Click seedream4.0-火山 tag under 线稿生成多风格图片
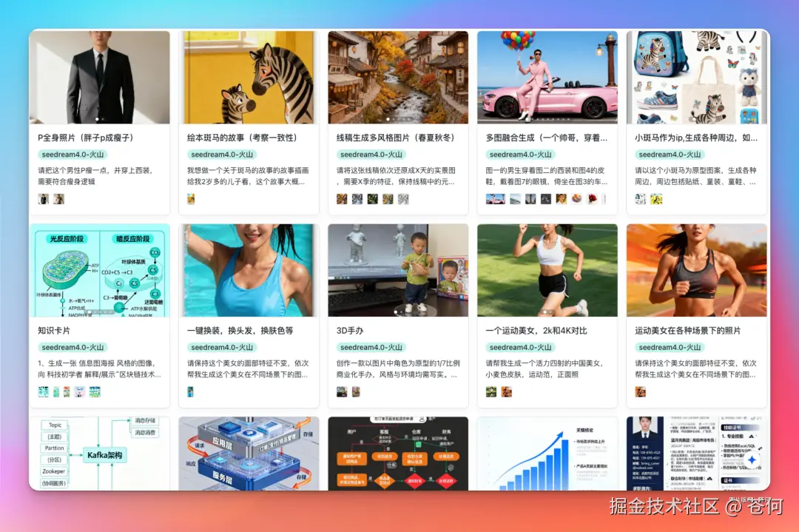 tap(371, 155)
